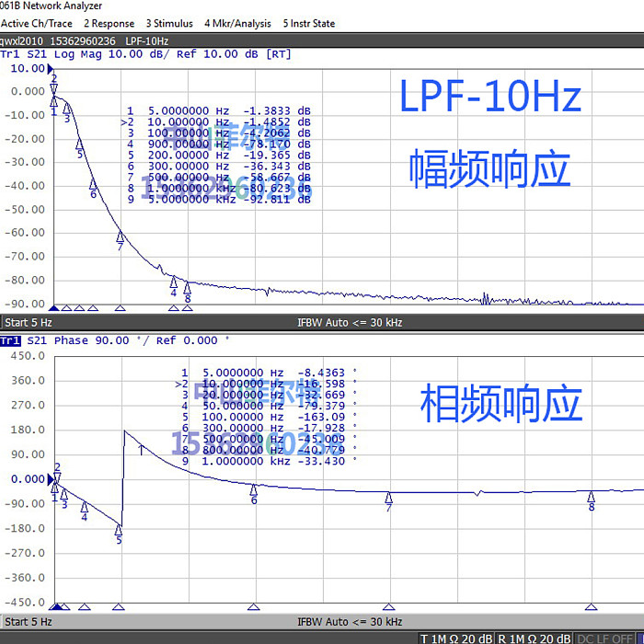644x644 pixels.
Task: Click marker 8 stimulus indicator on Log Mag bottom axis
Action: click(188, 308)
